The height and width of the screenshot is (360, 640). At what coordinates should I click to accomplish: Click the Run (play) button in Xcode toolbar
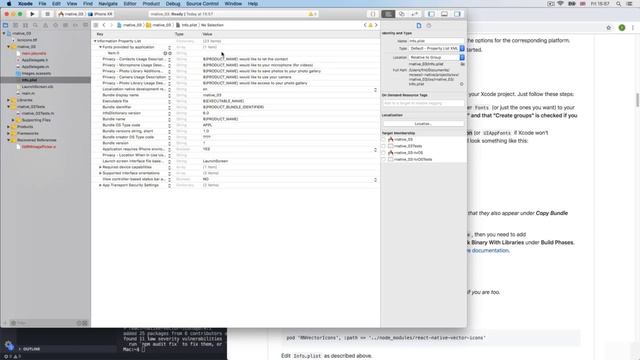(32, 14)
